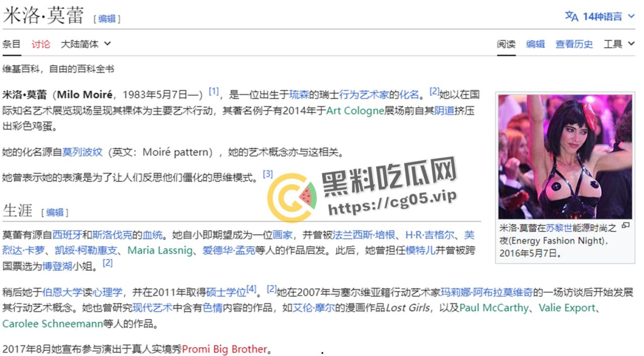Switch to the 讨论 tab

coord(40,44)
